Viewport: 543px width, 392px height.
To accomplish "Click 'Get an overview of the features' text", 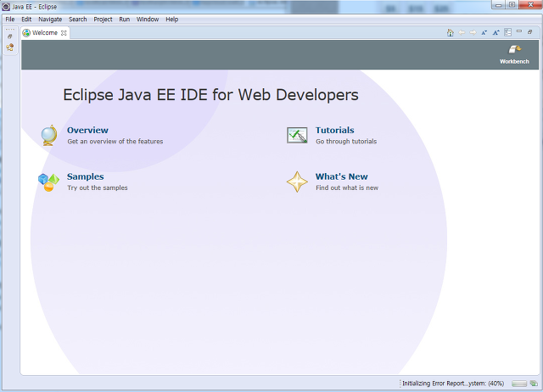I will [x=115, y=142].
